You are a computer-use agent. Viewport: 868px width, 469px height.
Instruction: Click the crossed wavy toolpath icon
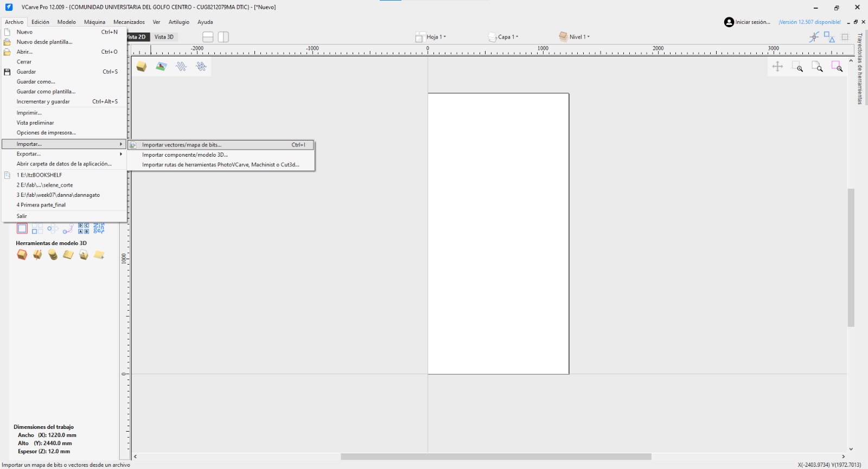[x=201, y=67]
